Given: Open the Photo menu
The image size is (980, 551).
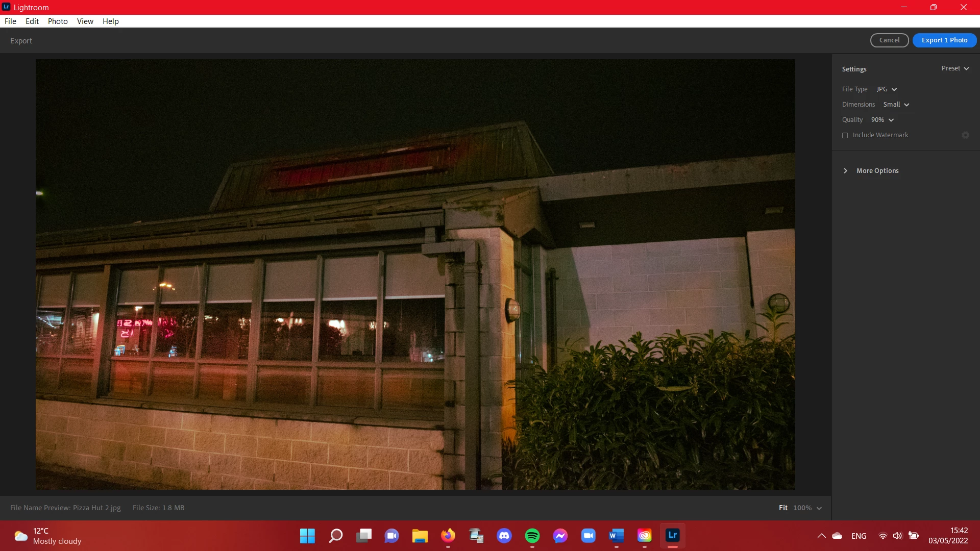Looking at the screenshot, I should coord(58,21).
